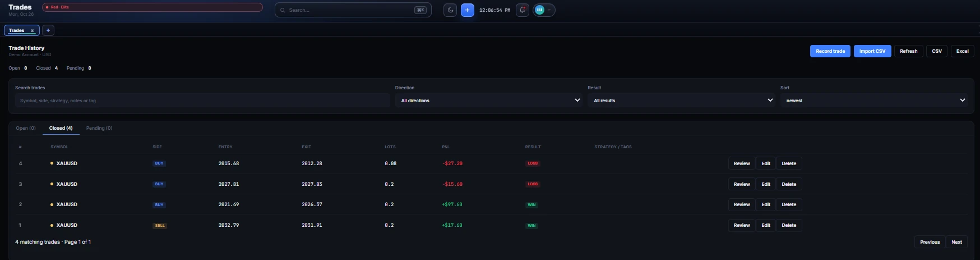Review trade number 1
This screenshot has height=260, width=980.
pos(742,225)
